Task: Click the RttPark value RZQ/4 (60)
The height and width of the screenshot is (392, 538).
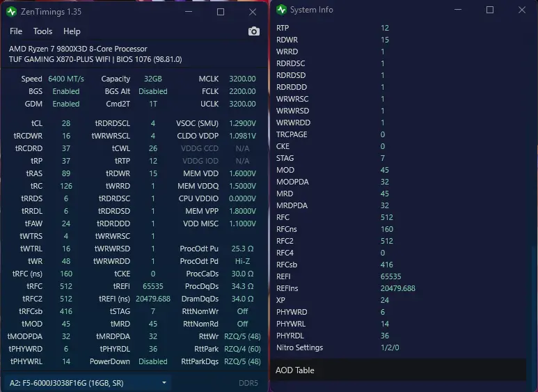Action: (x=242, y=349)
